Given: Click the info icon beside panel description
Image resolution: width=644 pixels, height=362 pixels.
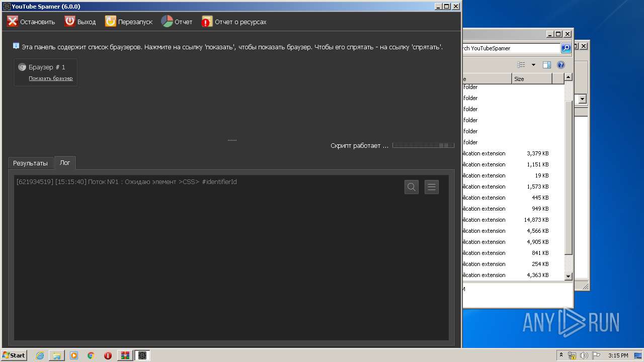Looking at the screenshot, I should tap(16, 46).
